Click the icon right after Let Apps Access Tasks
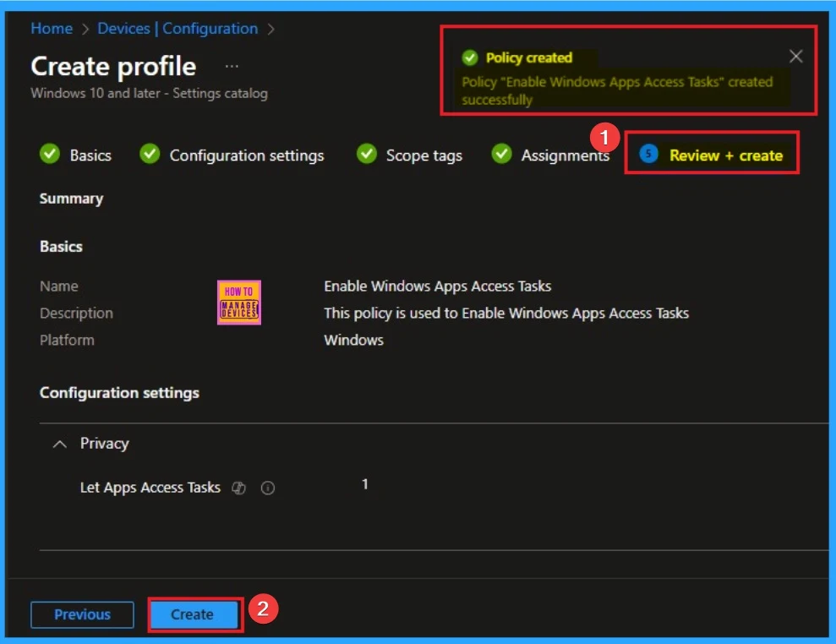Screen dimensions: 836x644 tap(239, 488)
